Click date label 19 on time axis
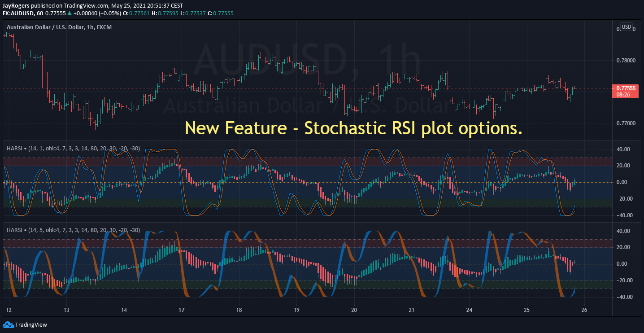This screenshot has width=644, height=333. click(x=296, y=310)
